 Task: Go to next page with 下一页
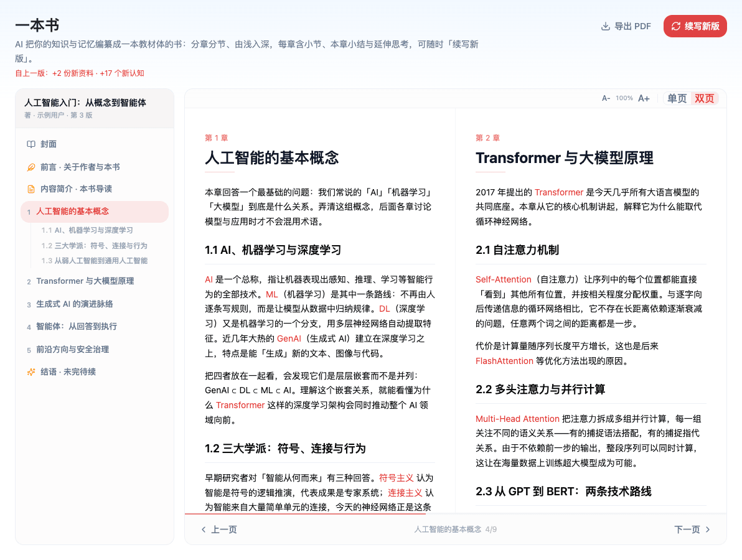[x=692, y=530]
